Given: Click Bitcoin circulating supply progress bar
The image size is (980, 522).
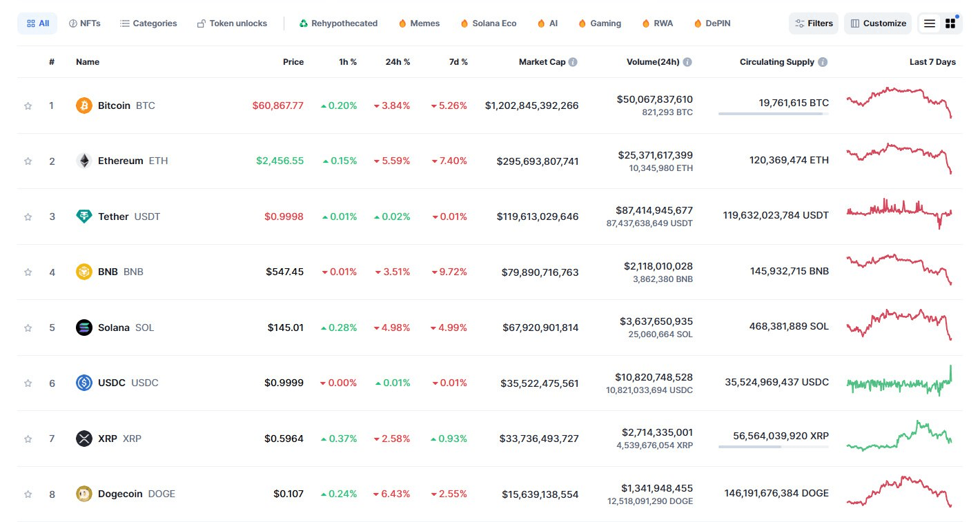Looking at the screenshot, I should tap(774, 114).
